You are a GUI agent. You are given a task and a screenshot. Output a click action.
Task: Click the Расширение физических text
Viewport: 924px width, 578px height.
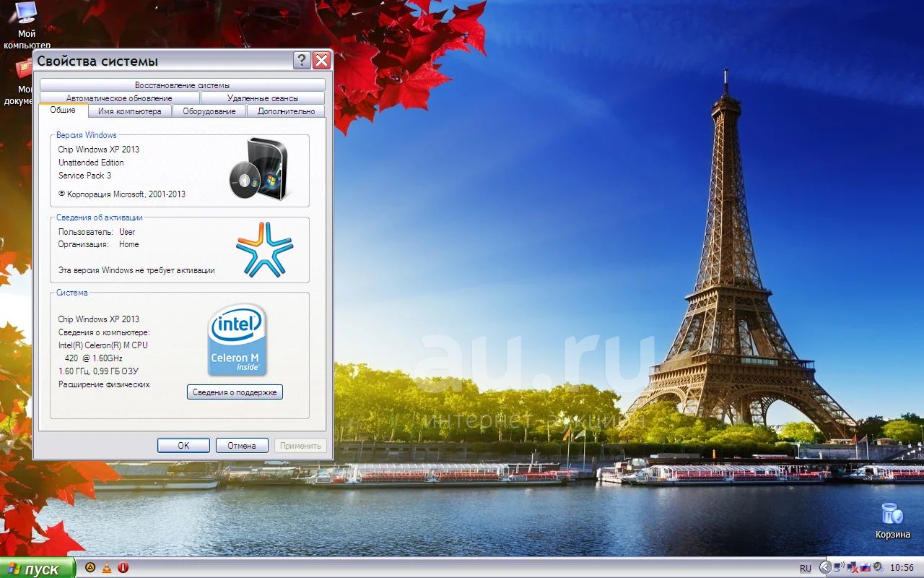pyautogui.click(x=104, y=384)
